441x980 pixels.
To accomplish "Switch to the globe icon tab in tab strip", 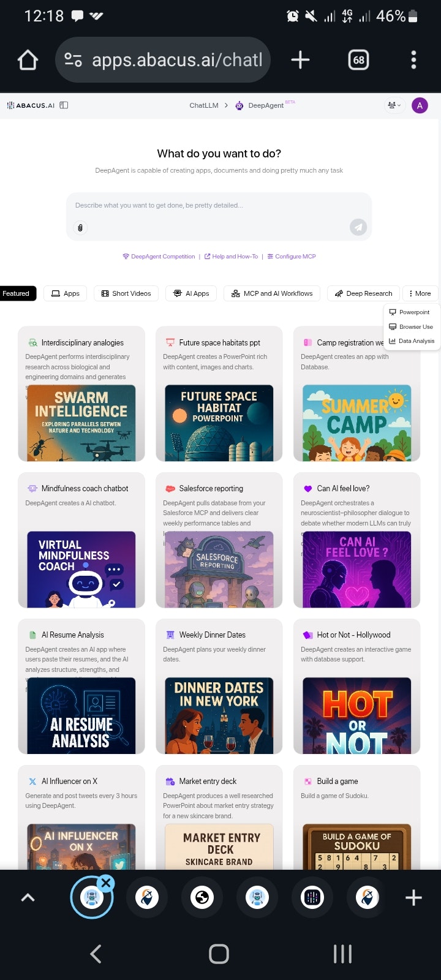I will click(202, 897).
